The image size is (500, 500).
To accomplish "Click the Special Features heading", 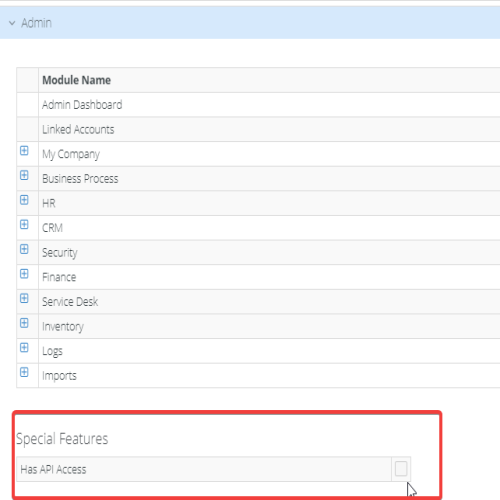I will [62, 439].
